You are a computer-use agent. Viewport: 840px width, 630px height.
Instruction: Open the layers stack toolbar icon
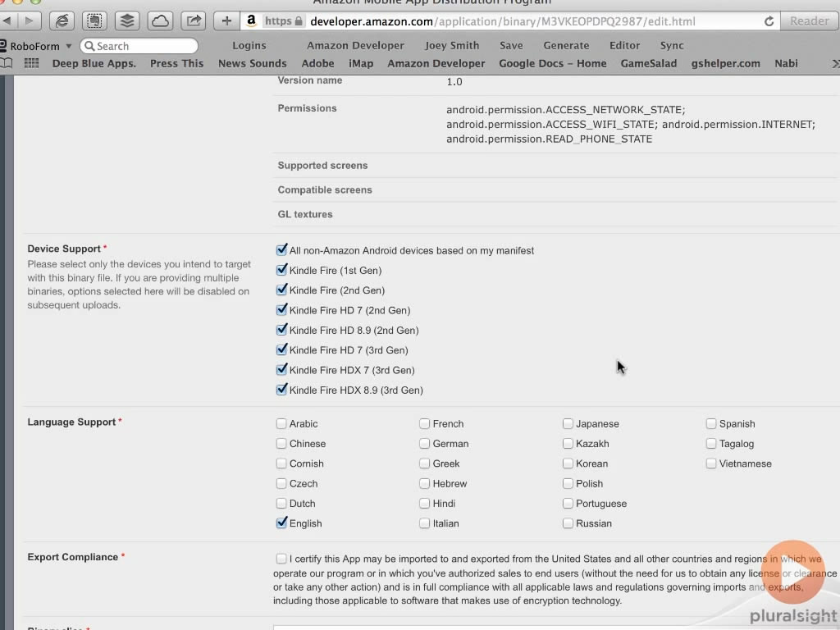coord(127,21)
